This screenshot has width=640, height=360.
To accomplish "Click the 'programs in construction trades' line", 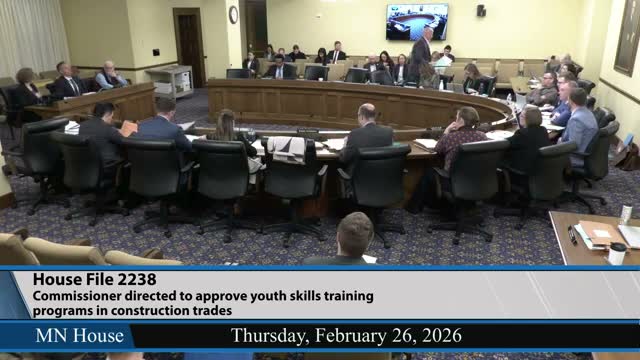I will pyautogui.click(x=132, y=311).
